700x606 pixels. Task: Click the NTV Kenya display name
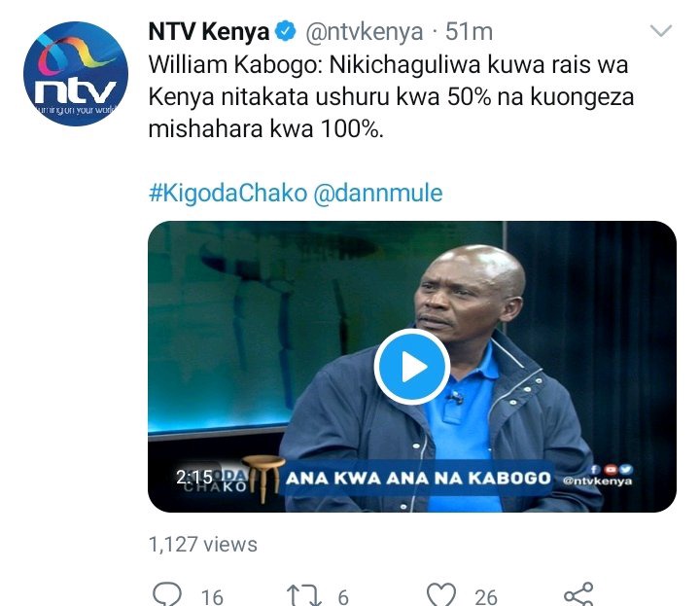tap(209, 32)
